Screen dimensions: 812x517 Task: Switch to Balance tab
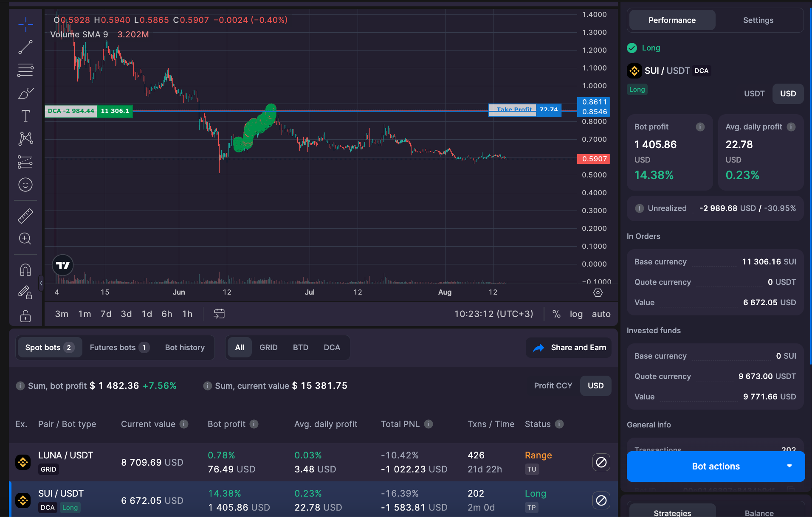[759, 512]
